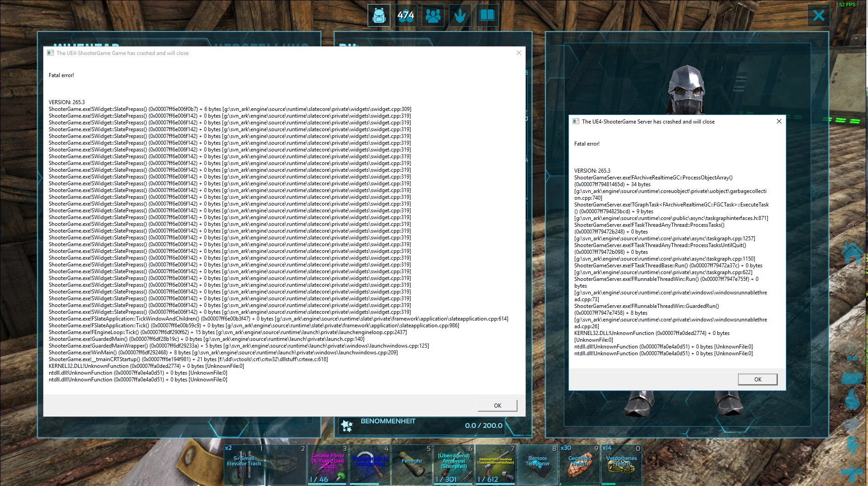Click OK in ShooterGame Game crash dialog
Image resolution: width=868 pixels, height=486 pixels.
[x=498, y=406]
